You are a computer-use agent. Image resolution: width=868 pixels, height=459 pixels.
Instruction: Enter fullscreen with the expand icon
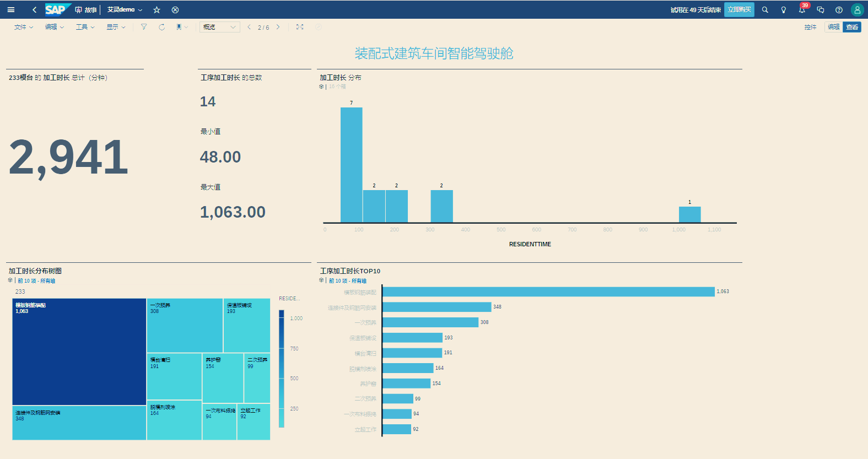point(300,27)
